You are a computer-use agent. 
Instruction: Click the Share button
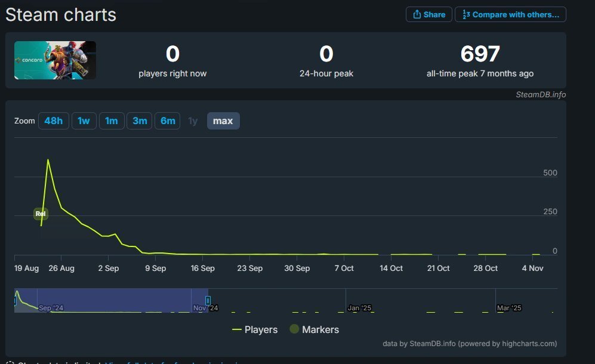pyautogui.click(x=428, y=14)
